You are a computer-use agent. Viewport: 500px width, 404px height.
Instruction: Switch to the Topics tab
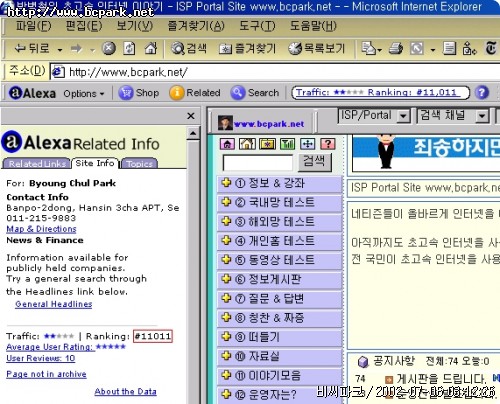click(x=139, y=164)
